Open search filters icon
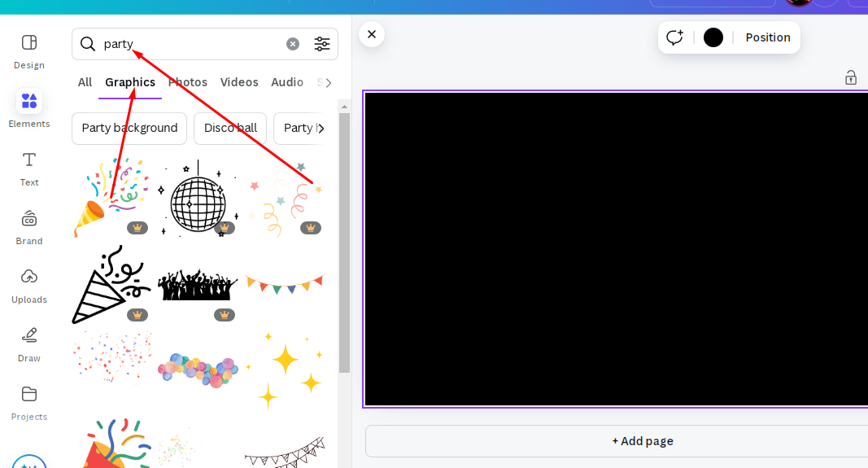This screenshot has width=868, height=468. point(322,44)
